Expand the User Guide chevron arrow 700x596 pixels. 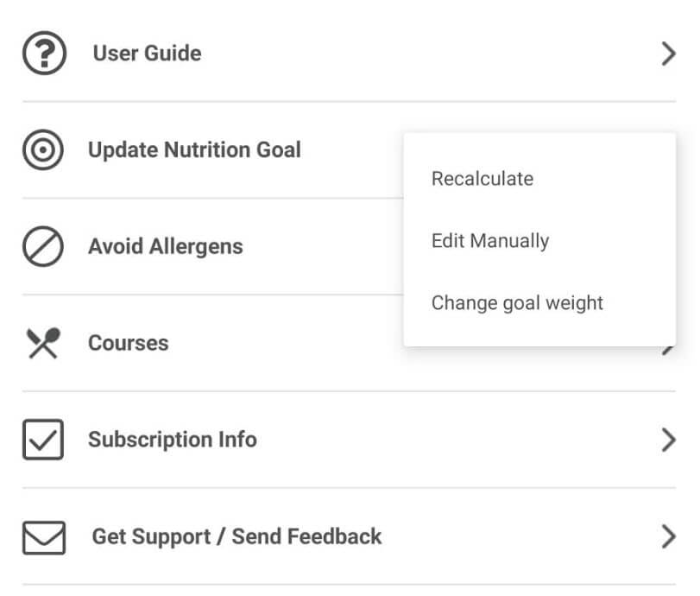(667, 54)
